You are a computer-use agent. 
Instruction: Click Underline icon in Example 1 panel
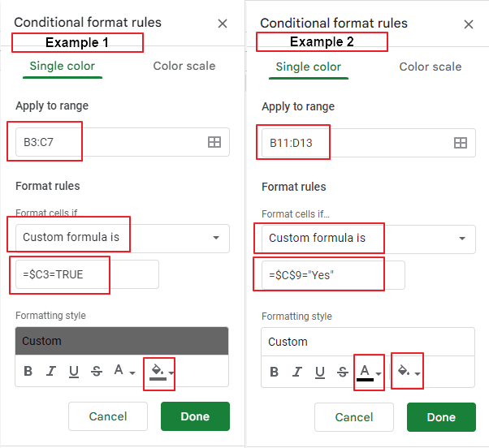click(x=74, y=372)
